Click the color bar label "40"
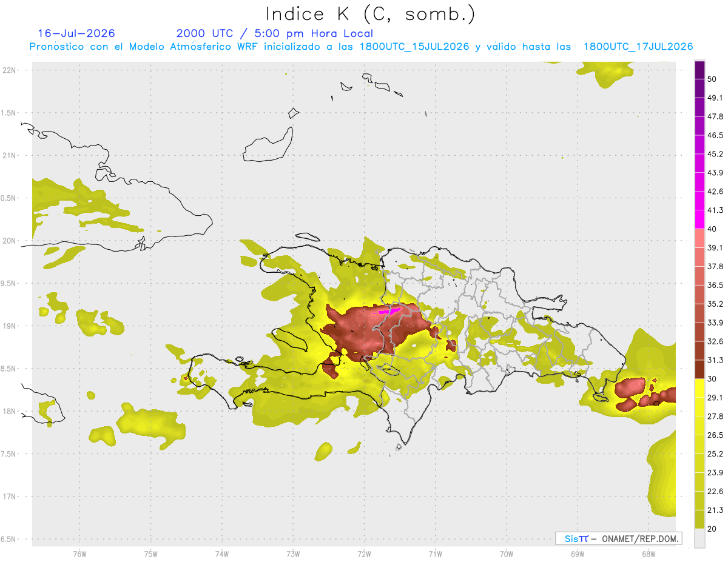 [x=712, y=229]
